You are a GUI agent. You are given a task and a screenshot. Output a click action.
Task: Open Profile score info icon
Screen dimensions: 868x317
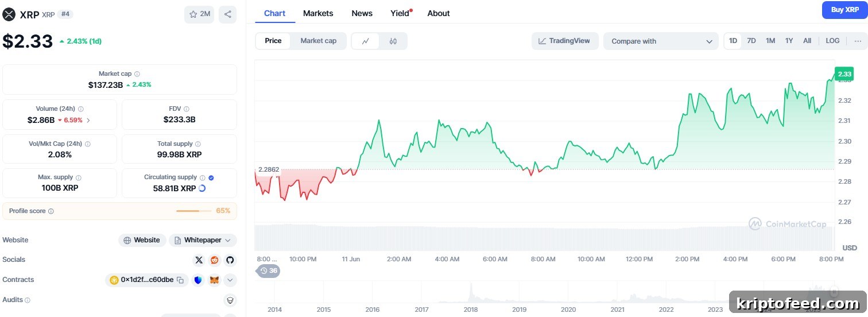click(51, 211)
